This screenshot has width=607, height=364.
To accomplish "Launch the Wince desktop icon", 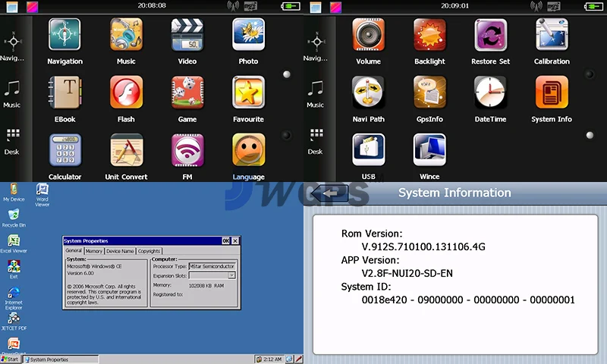I will coord(429,150).
